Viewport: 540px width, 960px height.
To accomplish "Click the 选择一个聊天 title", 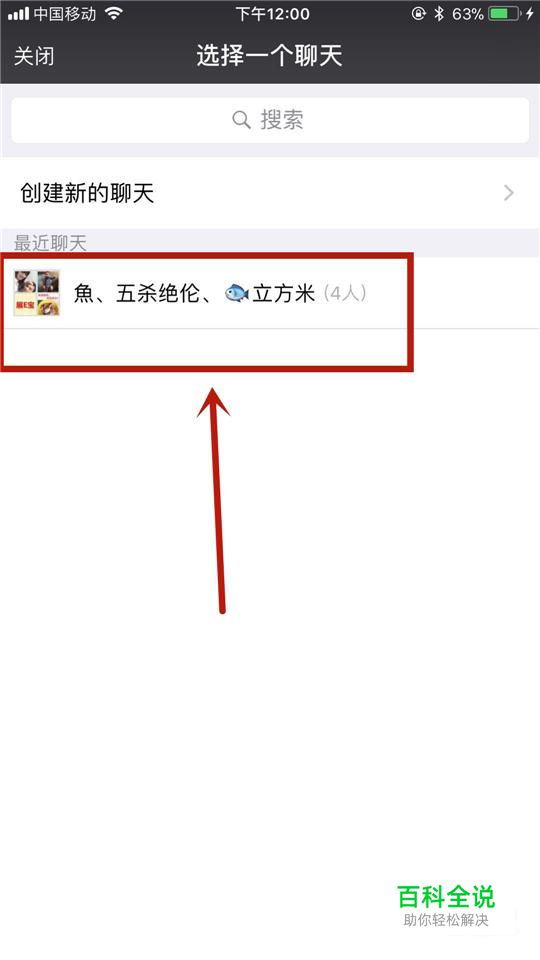I will pos(269,56).
